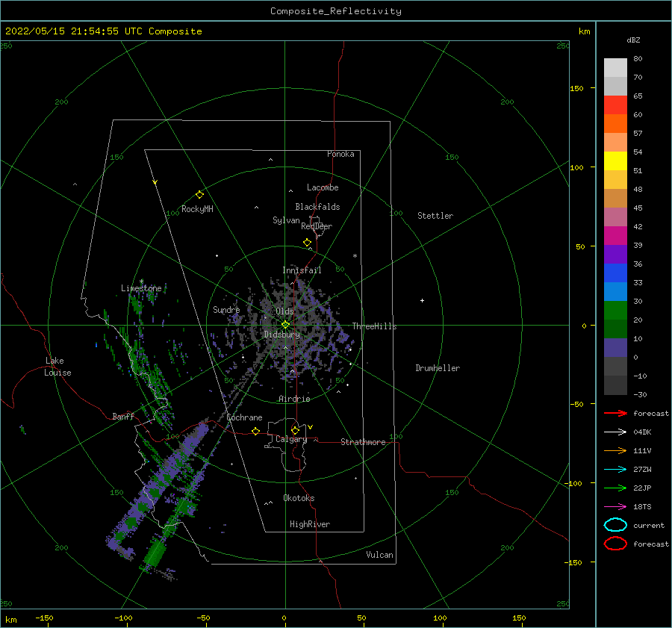Select the bright yellow 51-54 dBZ swatch
The image size is (672, 628).
point(615,161)
